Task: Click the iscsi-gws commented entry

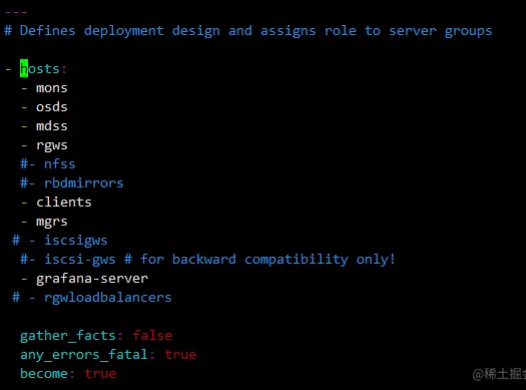Action: point(80,260)
